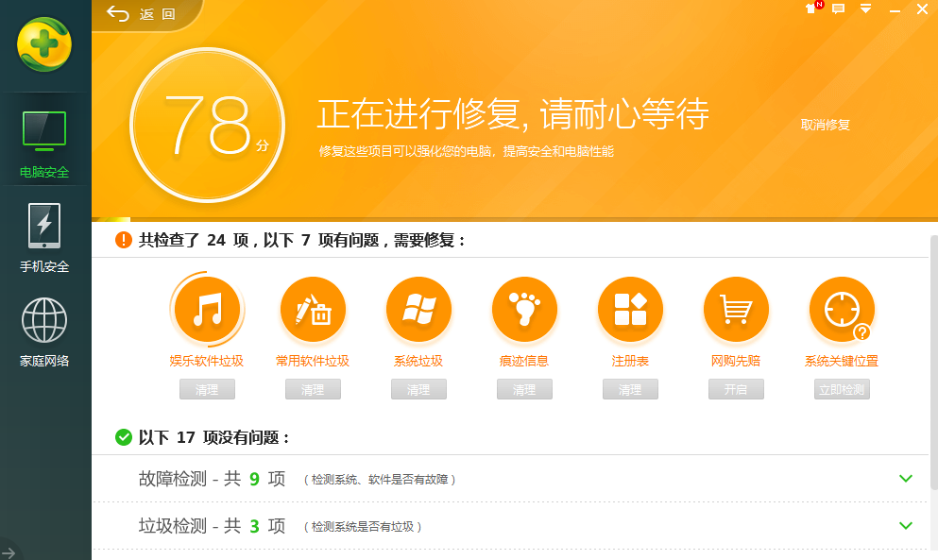Select the 注册表 registry icon

point(630,309)
